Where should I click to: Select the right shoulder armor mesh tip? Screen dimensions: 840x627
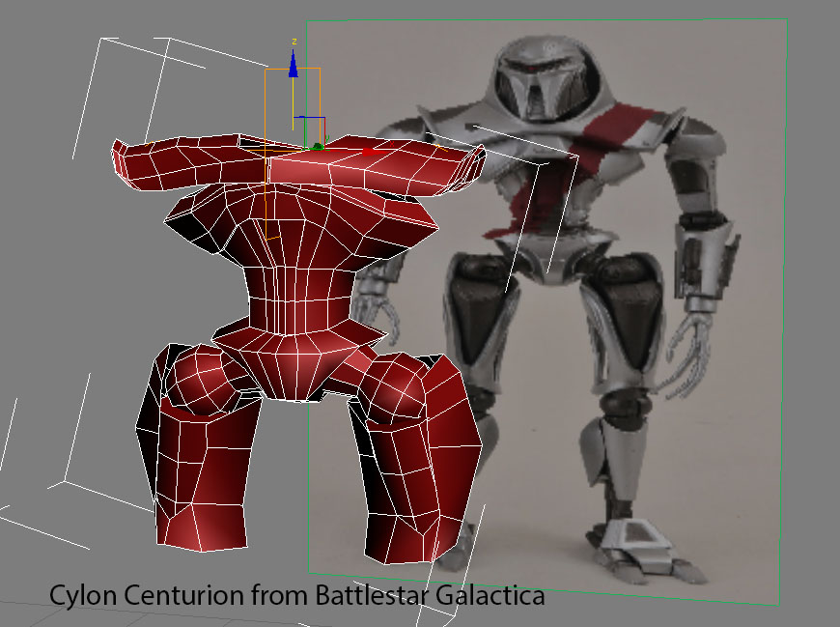coord(471,161)
